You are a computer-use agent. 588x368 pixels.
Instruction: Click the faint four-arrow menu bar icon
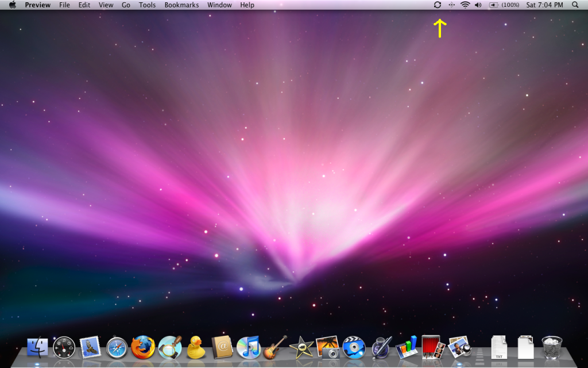click(x=451, y=5)
